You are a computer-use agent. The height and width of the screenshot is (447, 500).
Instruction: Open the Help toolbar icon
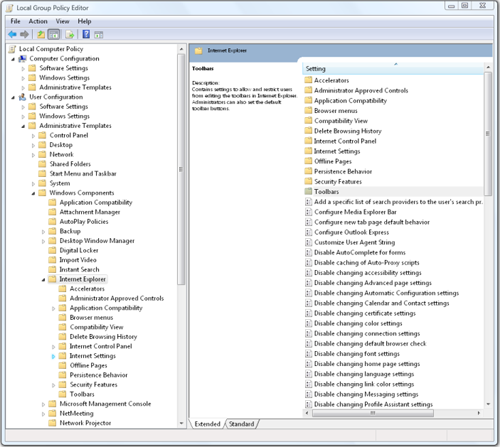[86, 34]
